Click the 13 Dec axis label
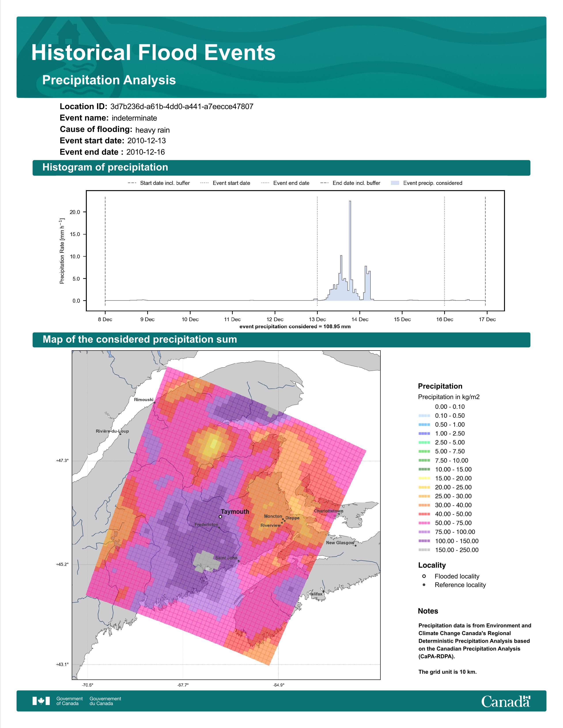The width and height of the screenshot is (563, 728). point(317,319)
